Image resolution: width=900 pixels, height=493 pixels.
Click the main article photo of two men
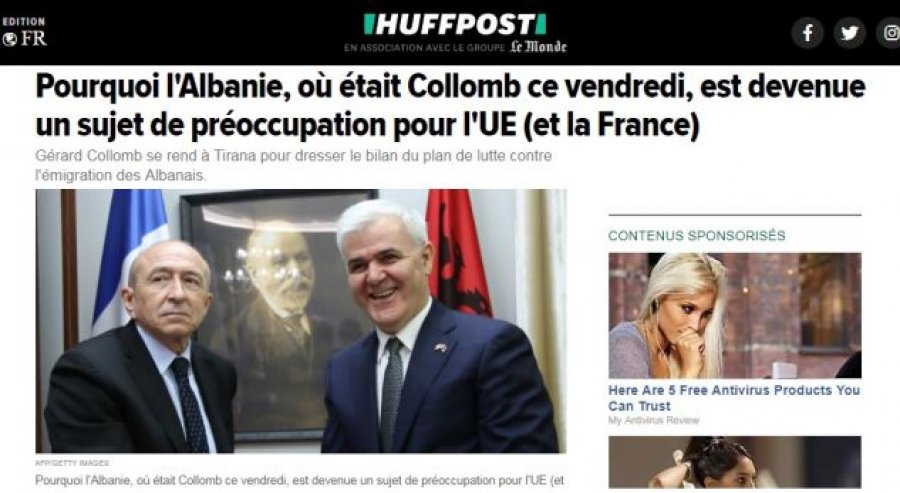click(x=301, y=321)
